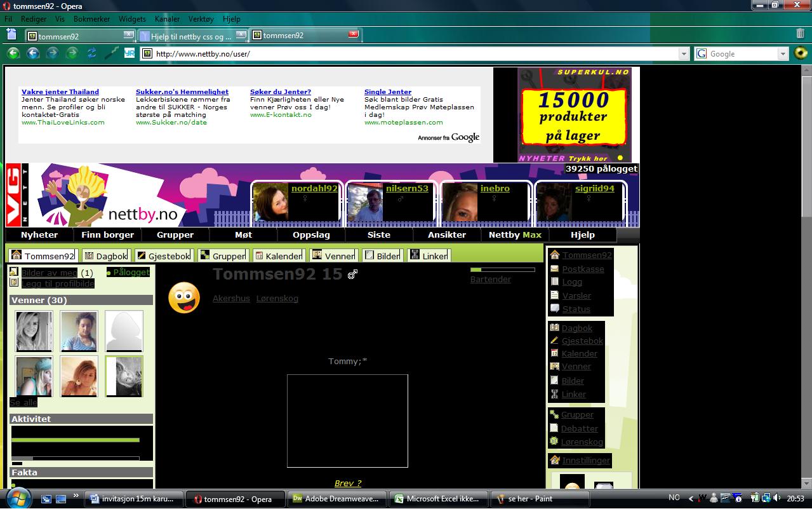Click Se alle friends link
812x509 pixels.
click(x=23, y=402)
